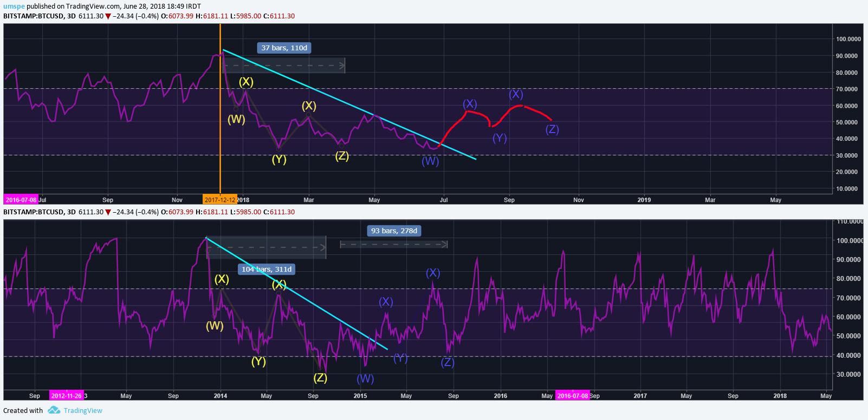Image resolution: width=868 pixels, height=420 pixels.
Task: Click 2014 on the bottom chart time axis
Action: point(221,396)
